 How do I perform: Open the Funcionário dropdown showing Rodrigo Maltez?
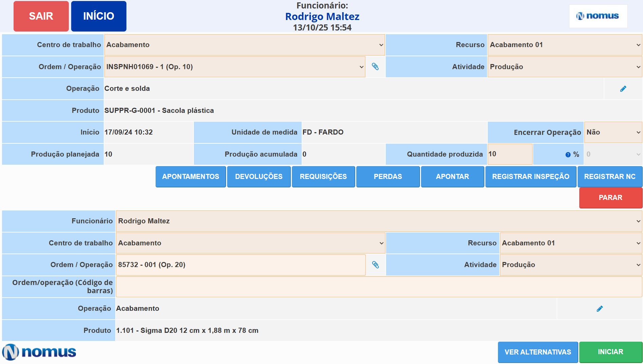click(379, 221)
